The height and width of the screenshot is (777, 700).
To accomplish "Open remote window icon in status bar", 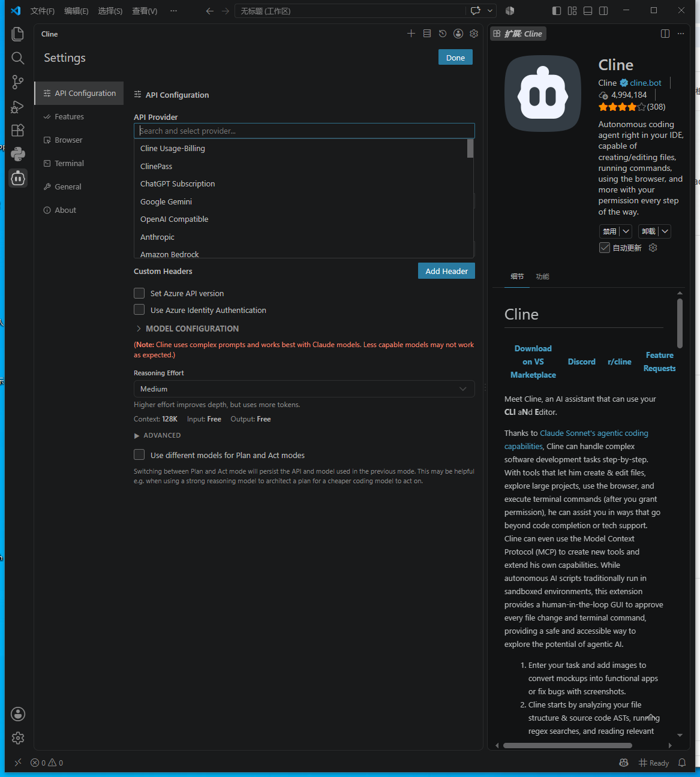I will pos(18,763).
